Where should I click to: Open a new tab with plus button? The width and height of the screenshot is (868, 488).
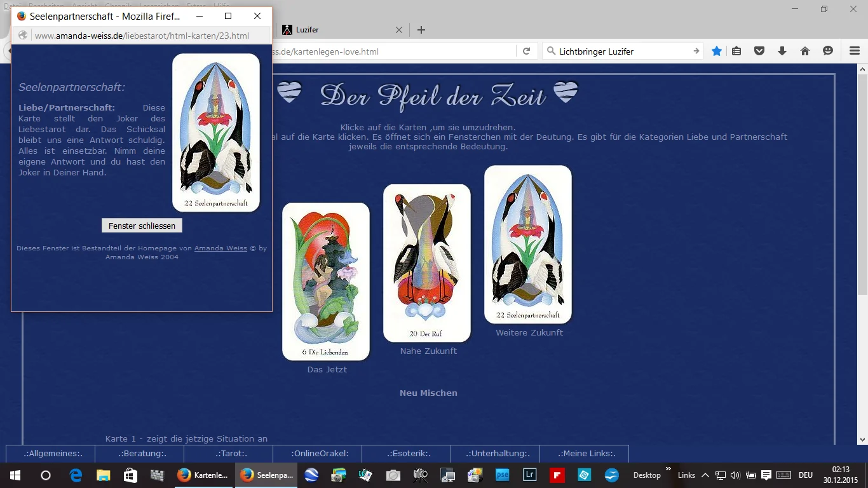tap(421, 30)
